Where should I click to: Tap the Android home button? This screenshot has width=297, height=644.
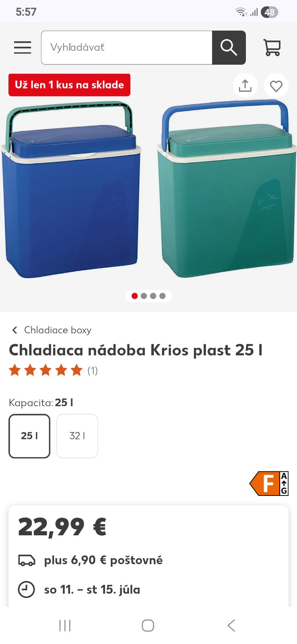(x=148, y=625)
